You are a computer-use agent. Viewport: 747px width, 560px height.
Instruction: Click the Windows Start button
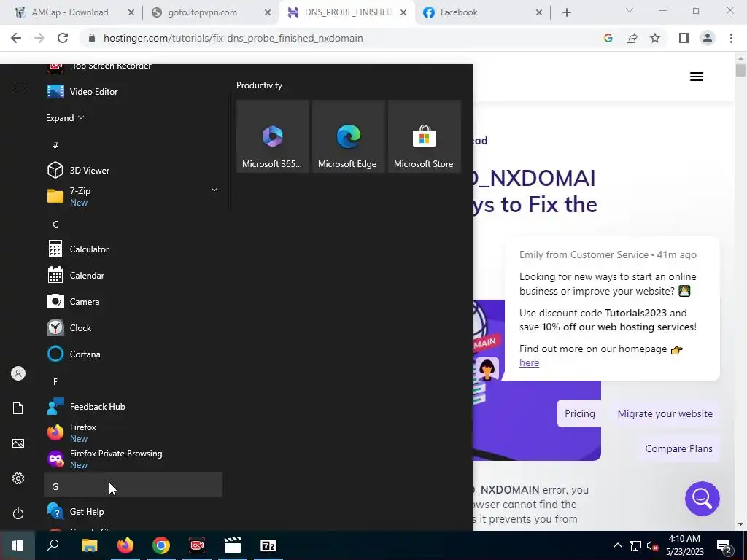point(18,545)
